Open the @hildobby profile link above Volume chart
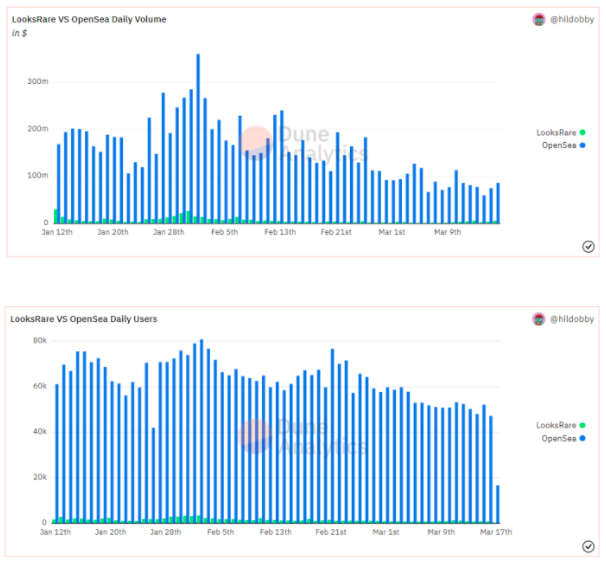The width and height of the screenshot is (606, 563). (x=572, y=19)
